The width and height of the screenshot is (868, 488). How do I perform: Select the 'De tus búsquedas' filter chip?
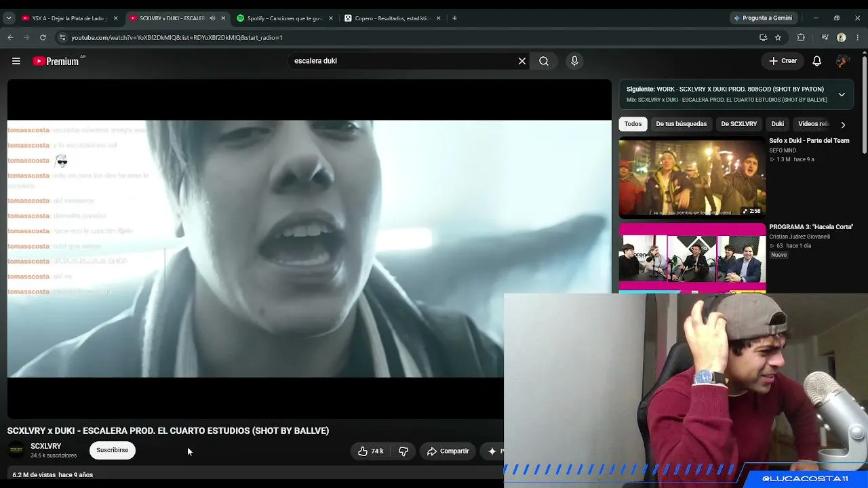click(x=681, y=124)
